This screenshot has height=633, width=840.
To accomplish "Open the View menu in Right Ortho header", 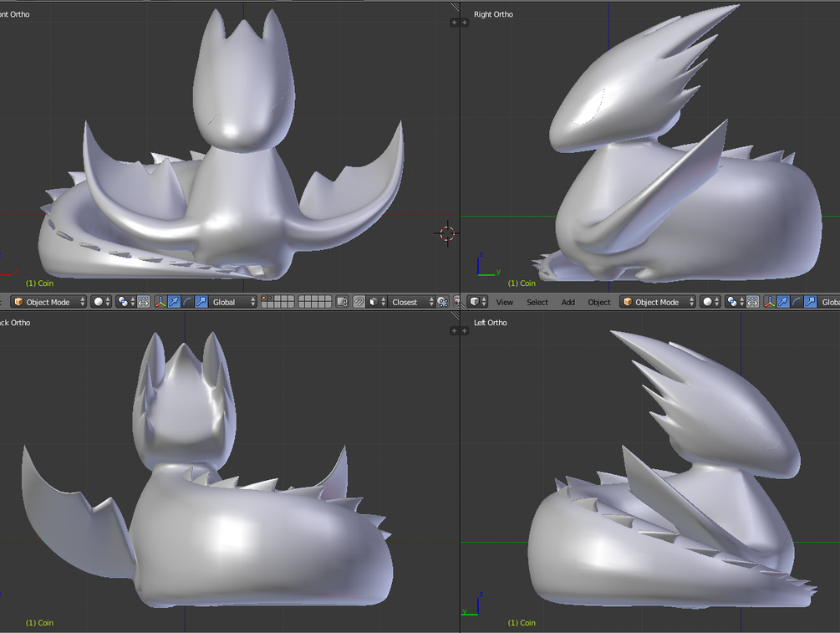I will coord(504,303).
